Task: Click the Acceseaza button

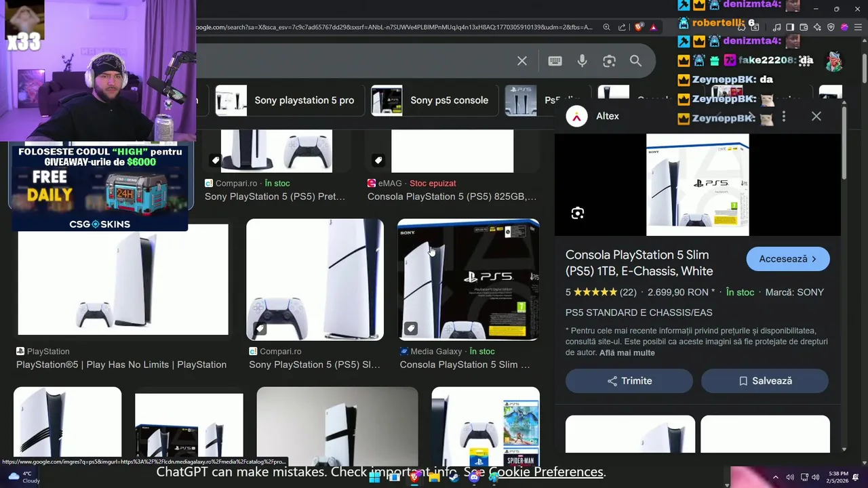Action: [788, 259]
